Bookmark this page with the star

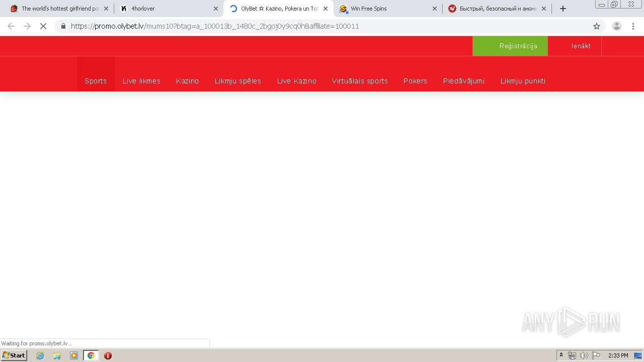tap(597, 26)
